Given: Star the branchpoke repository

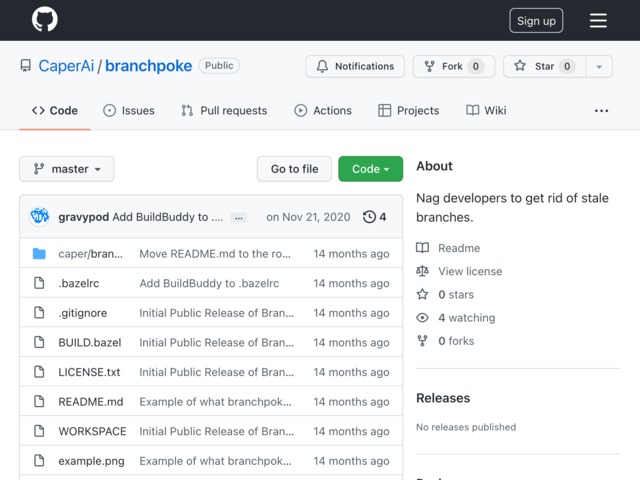Looking at the screenshot, I should tap(544, 66).
